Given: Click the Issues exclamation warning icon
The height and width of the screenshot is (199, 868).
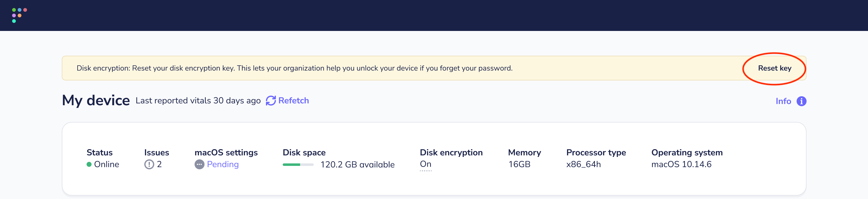Looking at the screenshot, I should coord(149,164).
